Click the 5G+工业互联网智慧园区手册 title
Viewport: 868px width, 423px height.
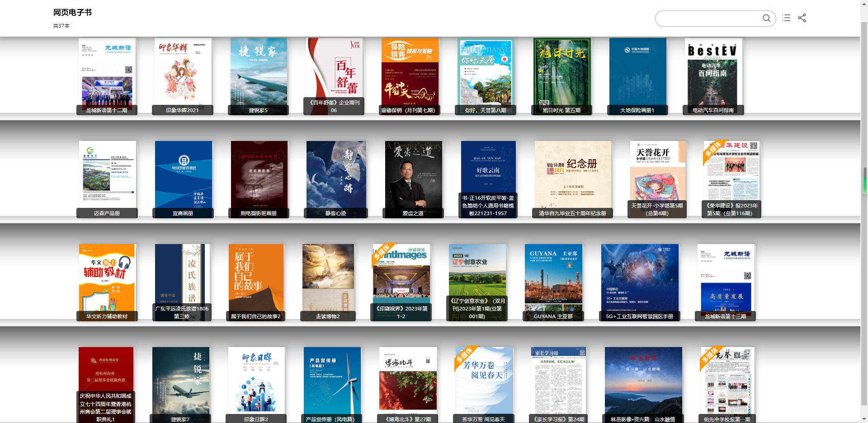click(639, 316)
